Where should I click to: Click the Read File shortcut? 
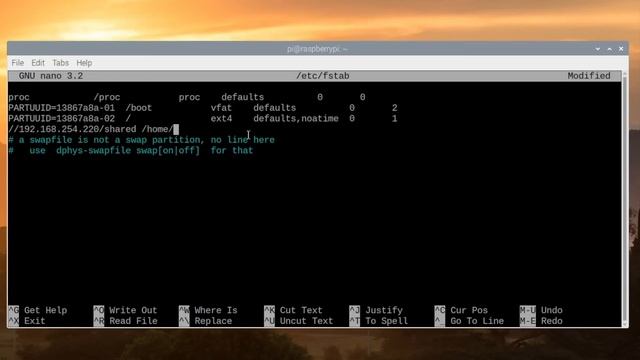(x=125, y=321)
